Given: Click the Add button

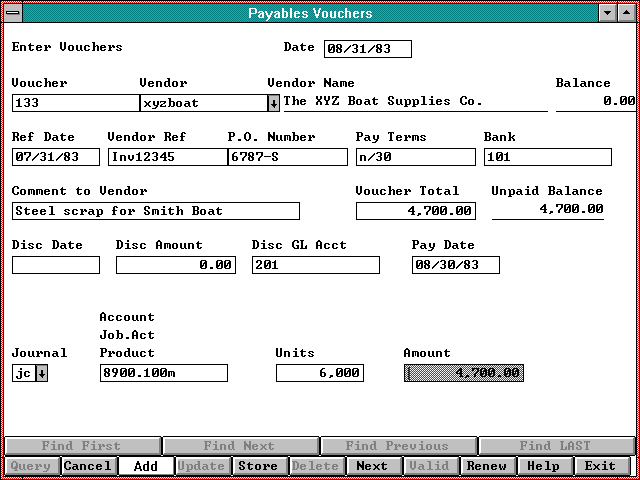Looking at the screenshot, I should [145, 466].
